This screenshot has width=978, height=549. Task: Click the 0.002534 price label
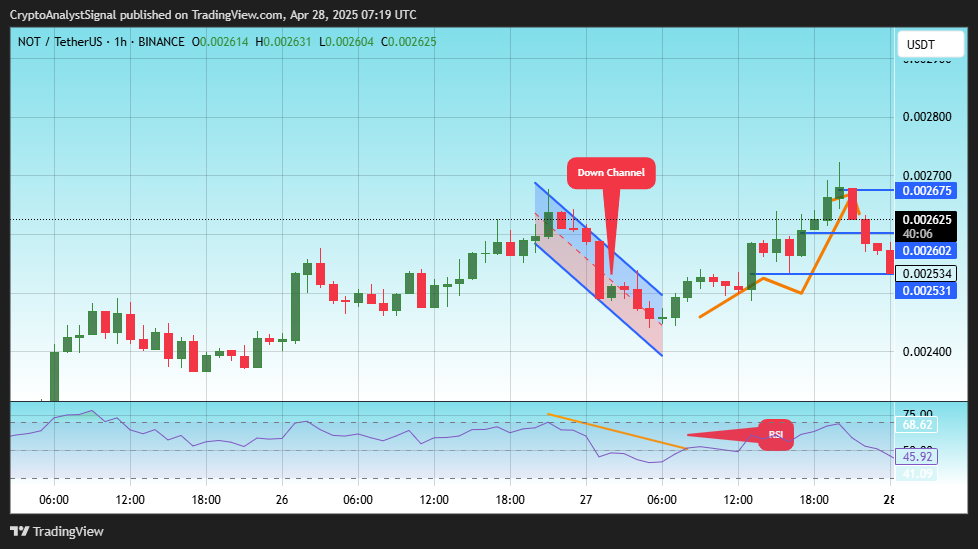pyautogui.click(x=926, y=274)
